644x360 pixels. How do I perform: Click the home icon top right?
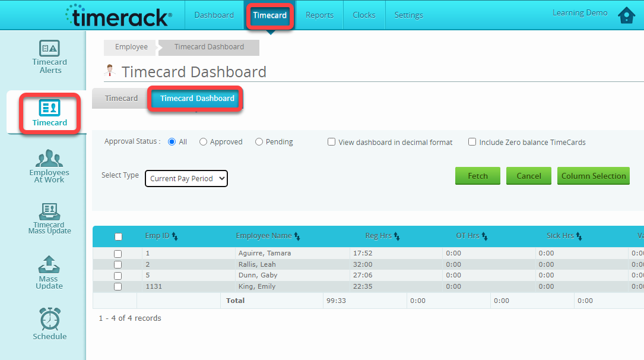tap(626, 15)
